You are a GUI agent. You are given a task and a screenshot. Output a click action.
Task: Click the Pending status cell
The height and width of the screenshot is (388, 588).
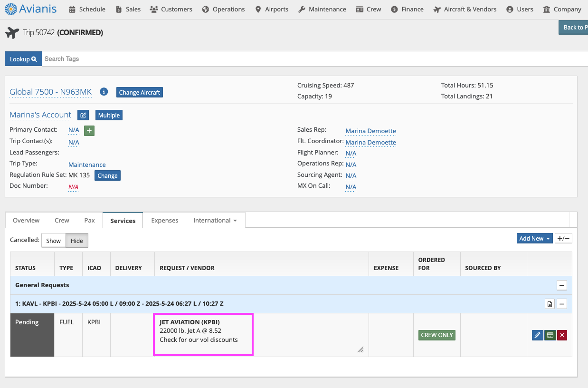[x=32, y=335]
